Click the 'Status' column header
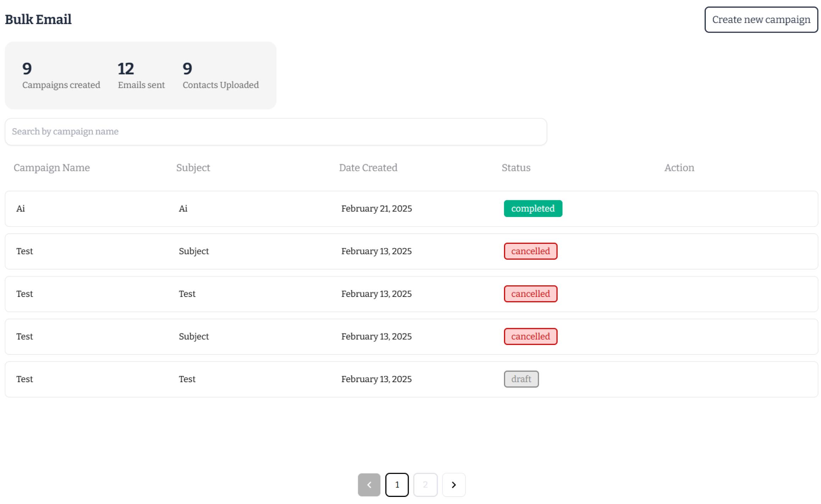Viewport: 821px width, 504px height. 516,167
